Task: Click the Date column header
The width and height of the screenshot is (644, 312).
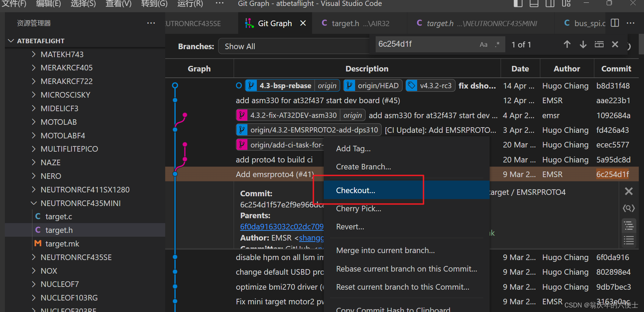Action: (x=520, y=69)
